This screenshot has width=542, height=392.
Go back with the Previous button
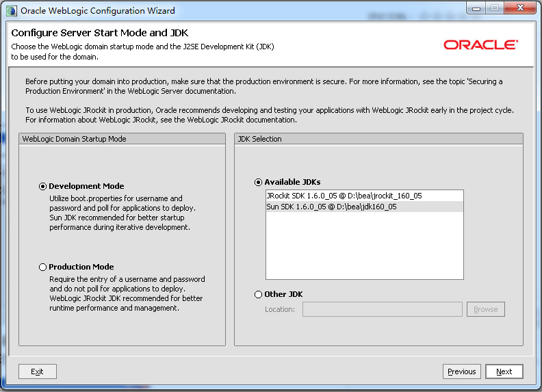461,371
